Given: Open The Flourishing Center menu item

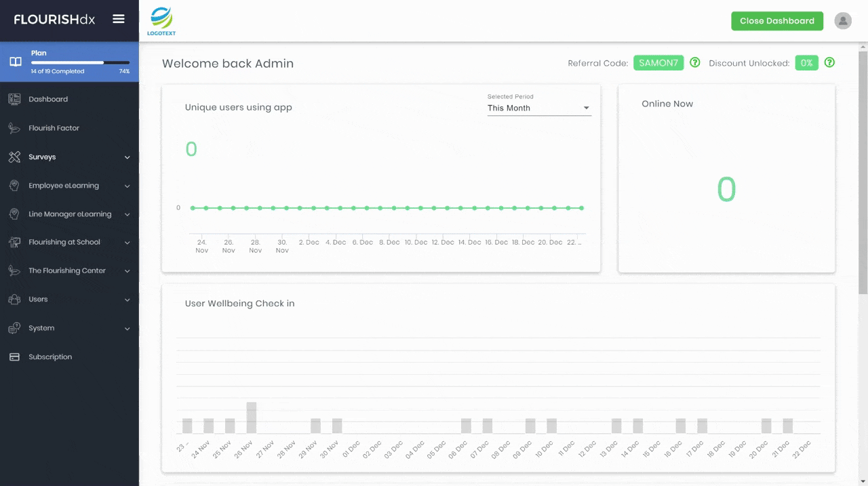Looking at the screenshot, I should (69, 270).
